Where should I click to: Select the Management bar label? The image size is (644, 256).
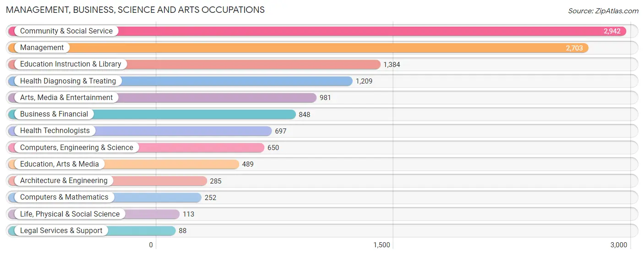(42, 48)
